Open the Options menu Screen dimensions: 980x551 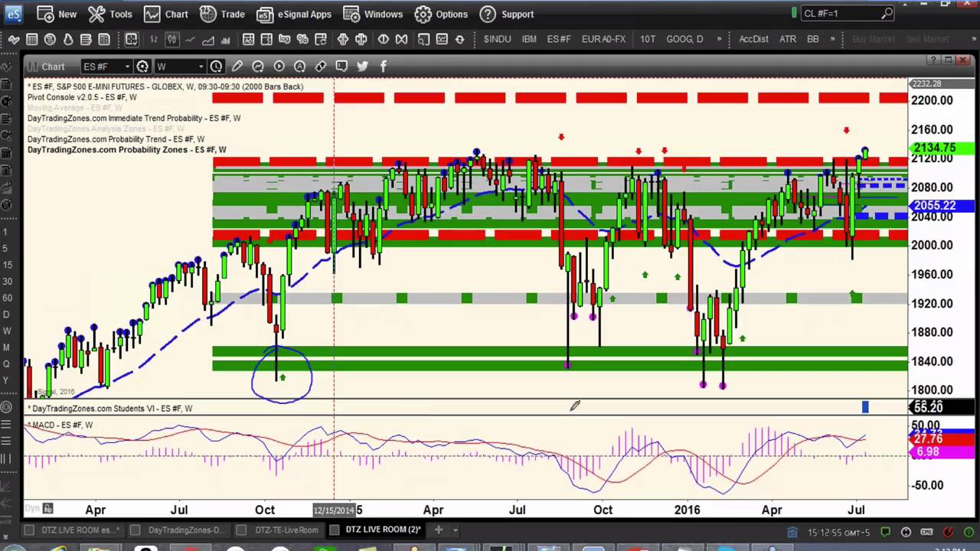[x=441, y=14]
